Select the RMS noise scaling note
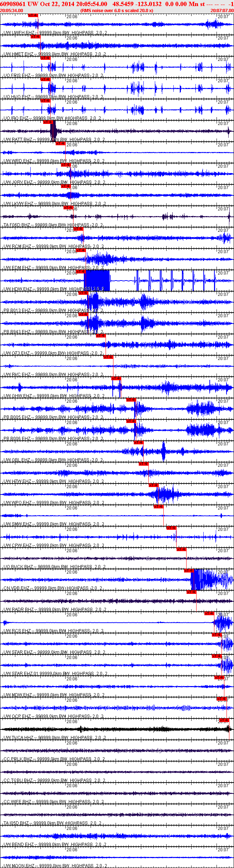Image resolution: width=234 pixels, height=868 pixels. [117, 11]
